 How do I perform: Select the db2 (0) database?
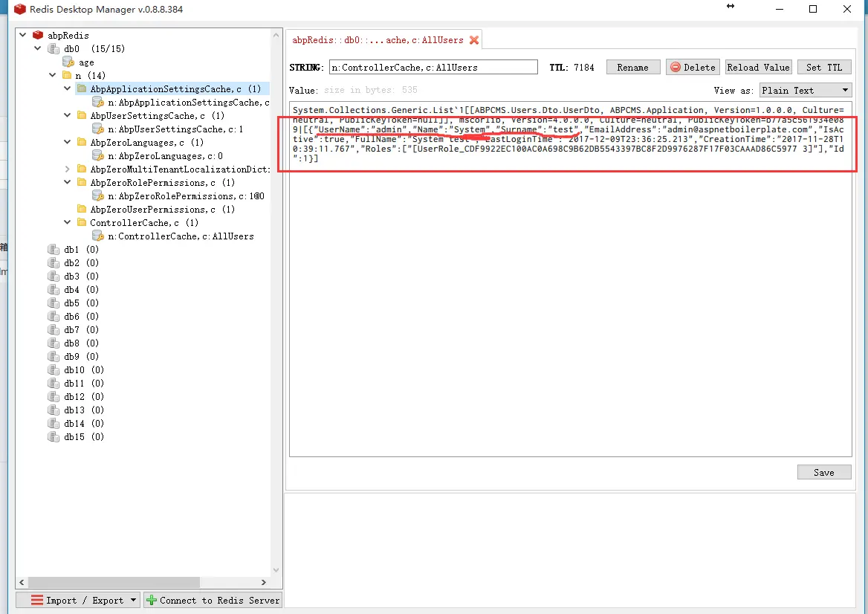click(82, 262)
